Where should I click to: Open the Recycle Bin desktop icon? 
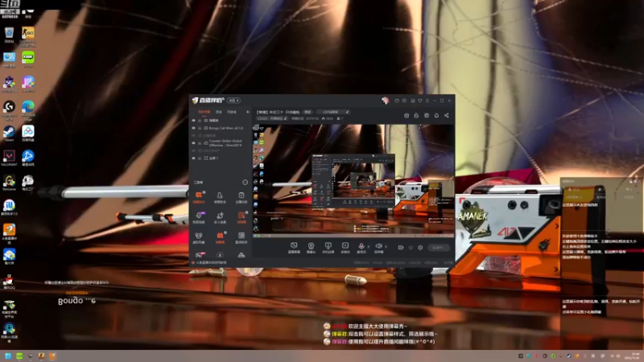pyautogui.click(x=9, y=35)
